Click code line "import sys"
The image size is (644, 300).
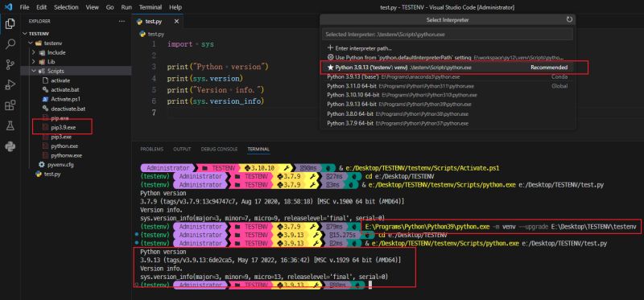tap(191, 44)
